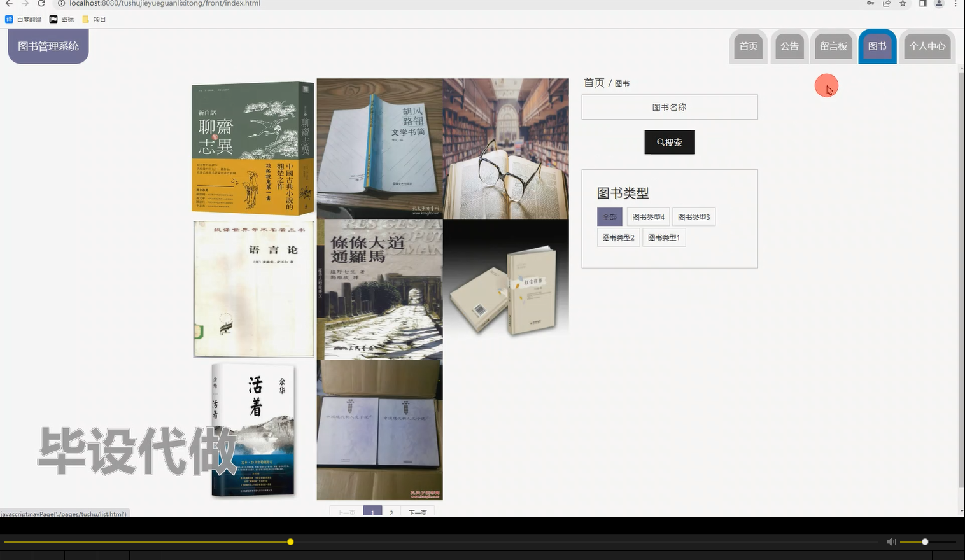This screenshot has height=560, width=965.
Task: Open the browser profile avatar
Action: tap(939, 3)
